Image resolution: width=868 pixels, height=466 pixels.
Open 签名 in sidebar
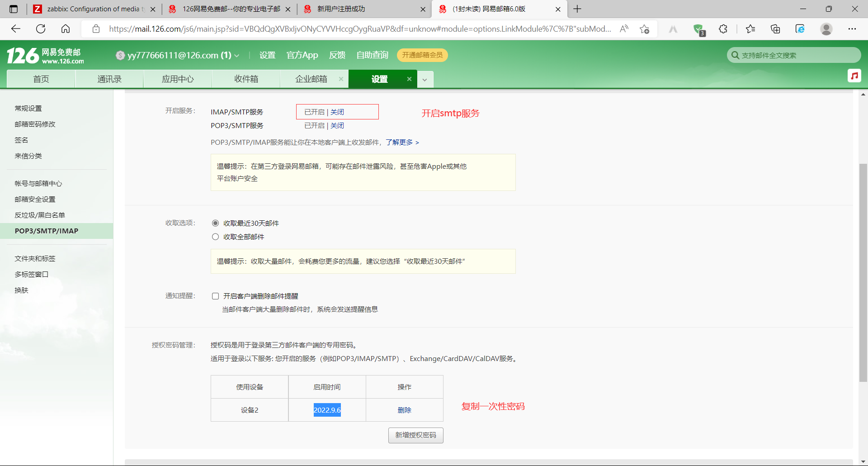point(21,140)
